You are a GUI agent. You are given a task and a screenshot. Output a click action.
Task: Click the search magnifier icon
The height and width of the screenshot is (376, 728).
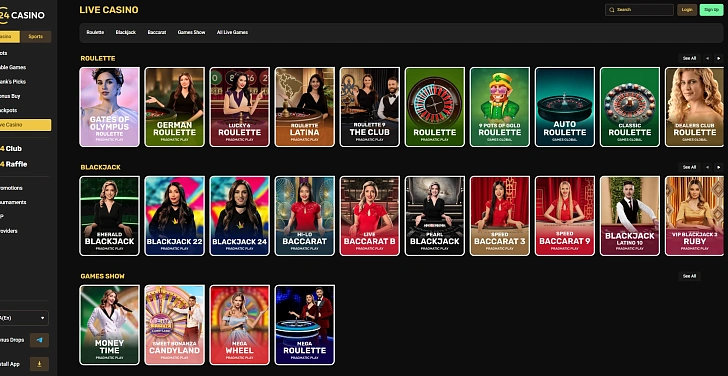coord(611,10)
